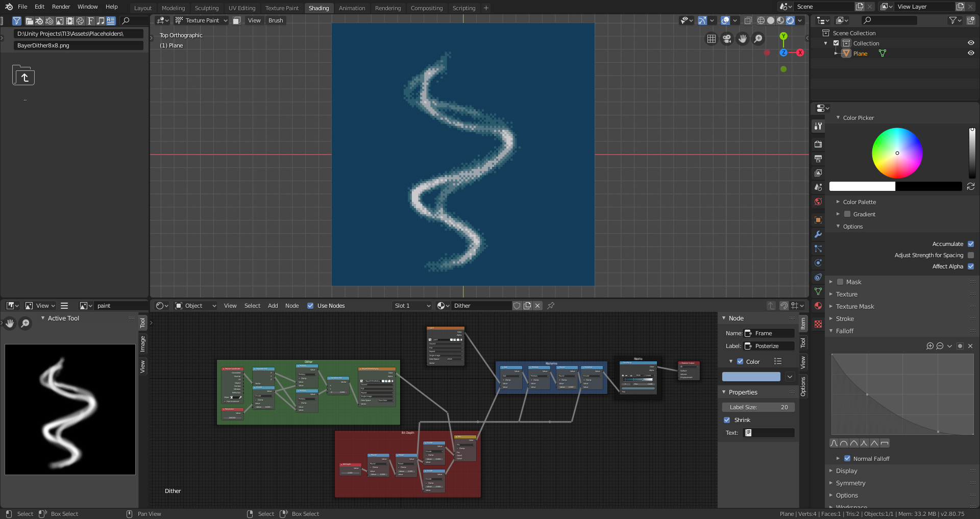Screen dimensions: 980x519
Task: Click the reset curve icon in Falloff
Action: (x=970, y=346)
